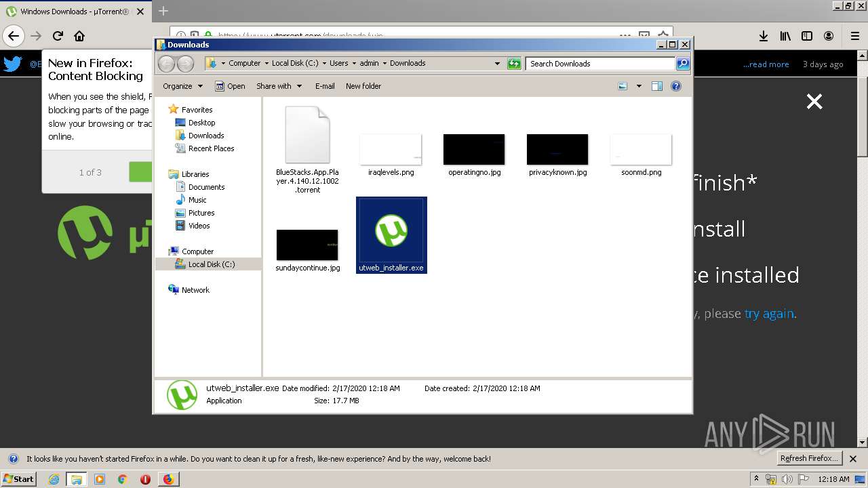Click Users in the breadcrumb path

pyautogui.click(x=338, y=63)
